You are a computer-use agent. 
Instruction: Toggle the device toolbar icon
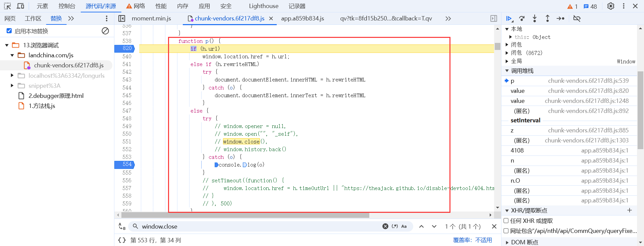(x=20, y=6)
